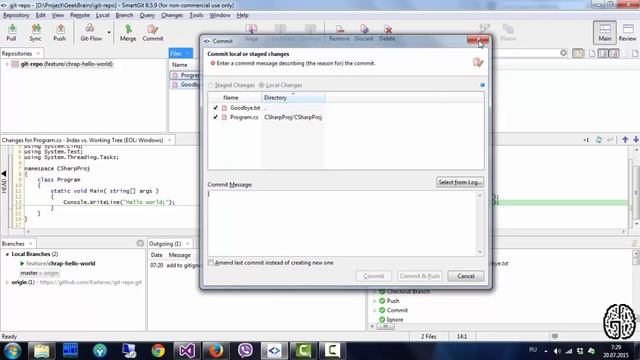Viewport: 640px width, 360px height.
Task: Enable amend last commit checkbox
Action: point(211,262)
